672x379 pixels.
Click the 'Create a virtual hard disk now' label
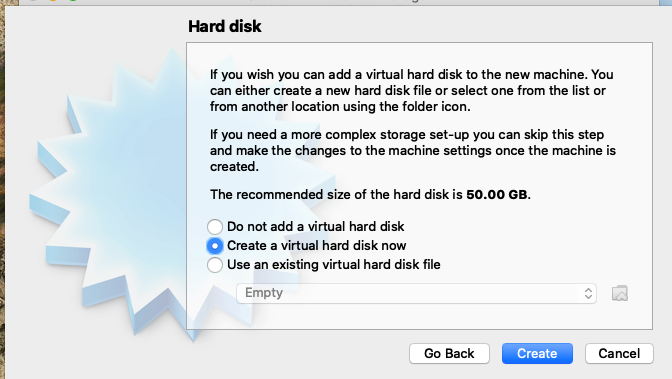coord(316,246)
